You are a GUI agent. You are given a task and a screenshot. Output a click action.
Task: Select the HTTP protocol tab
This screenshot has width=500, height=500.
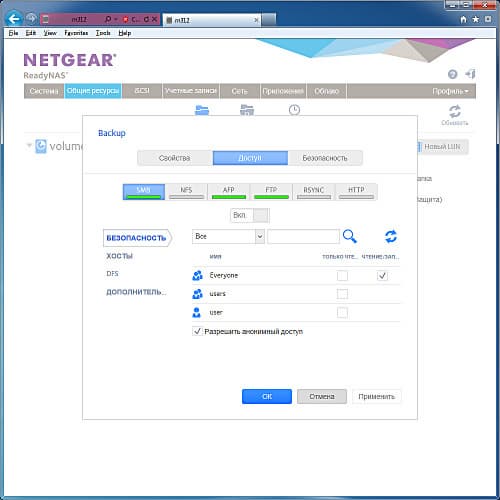coord(356,192)
